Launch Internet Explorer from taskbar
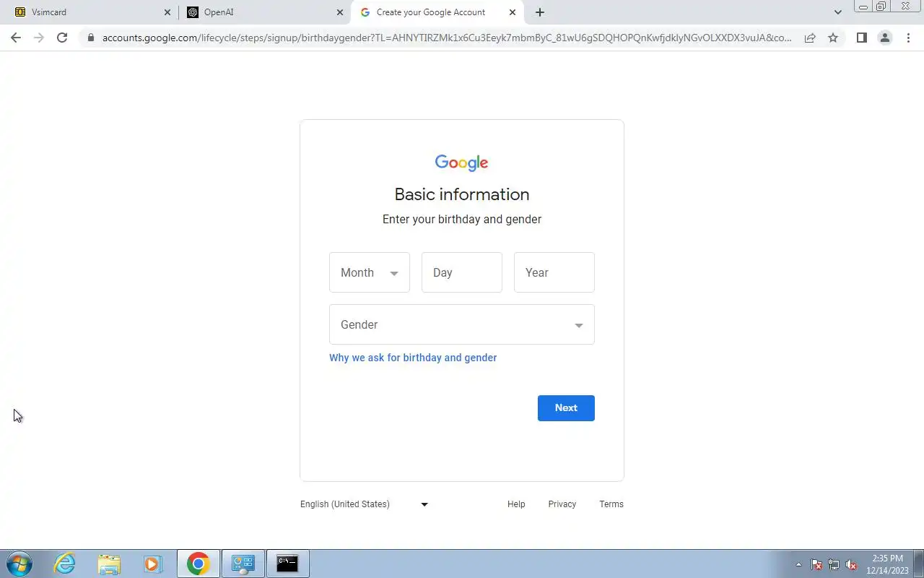This screenshot has width=924, height=578. pyautogui.click(x=65, y=564)
